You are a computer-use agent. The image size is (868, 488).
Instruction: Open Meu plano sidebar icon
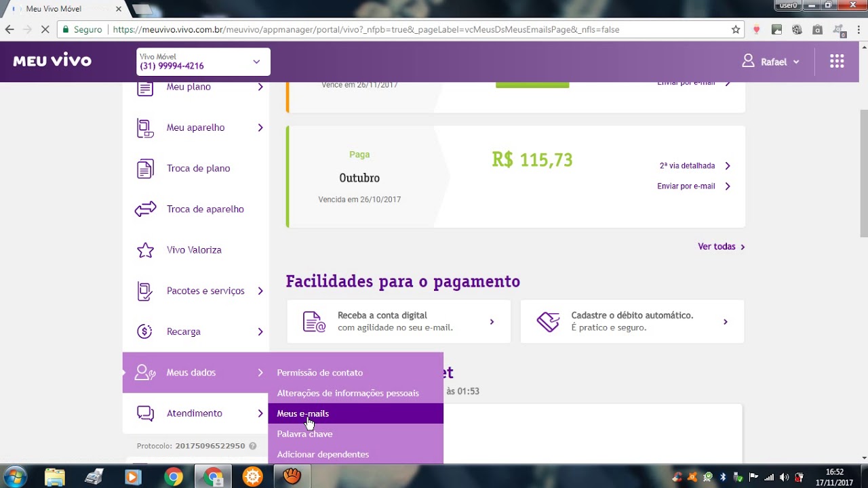[x=145, y=87]
